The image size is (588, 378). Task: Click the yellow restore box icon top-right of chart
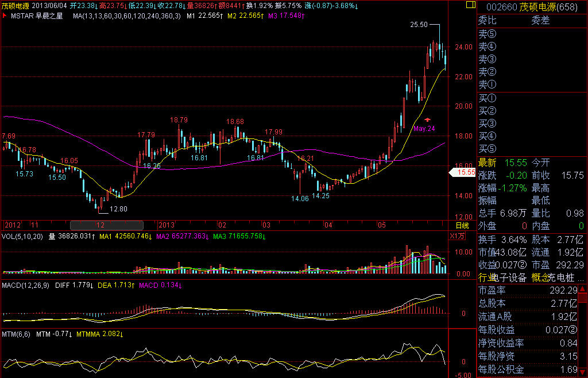click(470, 5)
